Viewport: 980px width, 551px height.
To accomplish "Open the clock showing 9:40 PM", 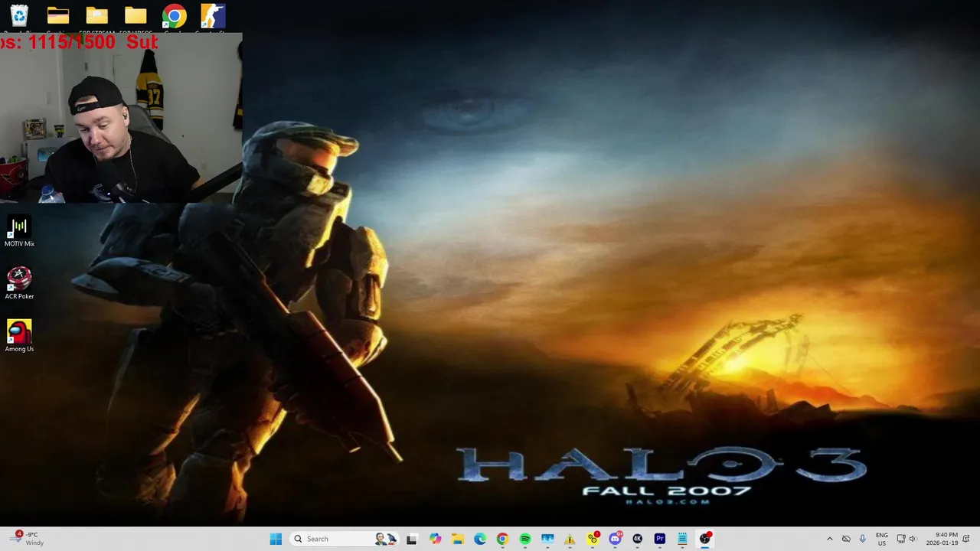I will coord(942,539).
